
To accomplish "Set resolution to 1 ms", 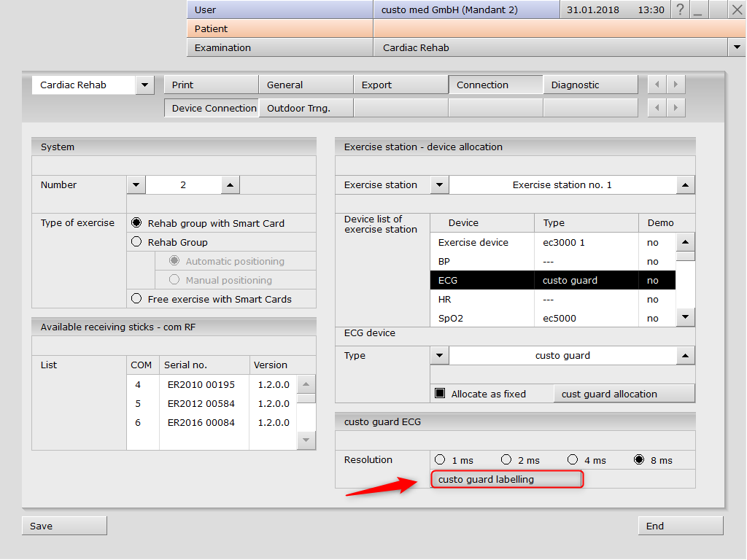I will (440, 459).
